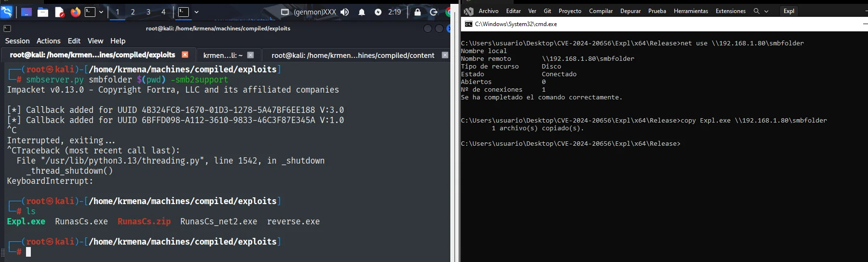Open the file manager from the panel
The width and height of the screenshot is (868, 262).
(x=43, y=12)
